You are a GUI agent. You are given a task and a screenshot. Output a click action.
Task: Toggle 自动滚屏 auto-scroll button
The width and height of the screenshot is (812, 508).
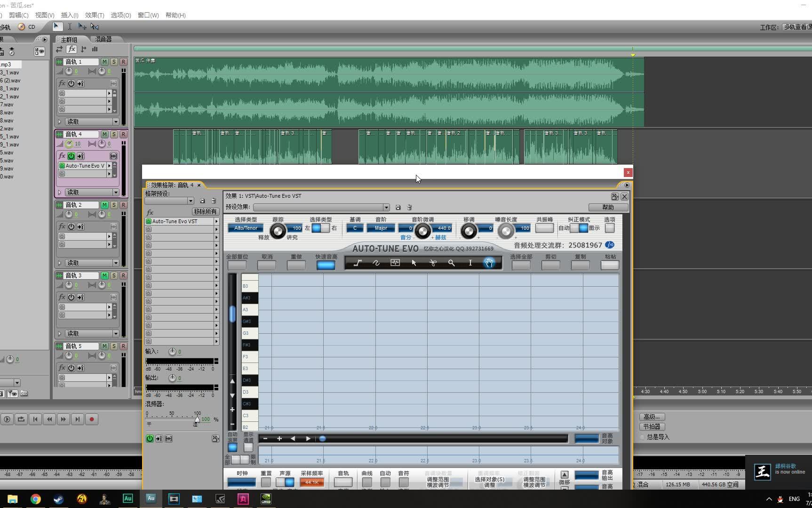click(x=232, y=447)
